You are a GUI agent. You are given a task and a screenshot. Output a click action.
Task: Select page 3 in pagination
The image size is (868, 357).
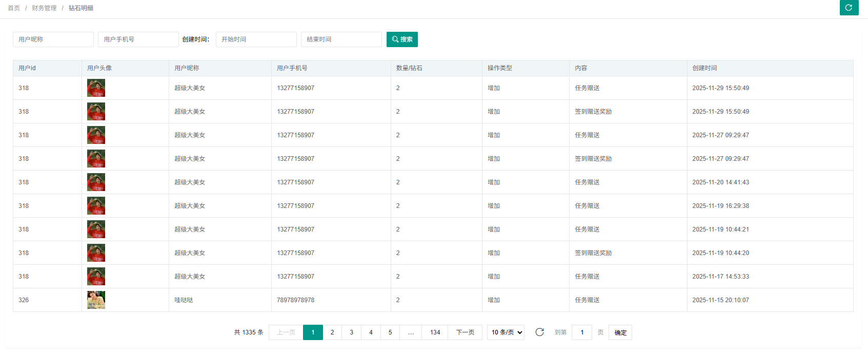(x=351, y=332)
